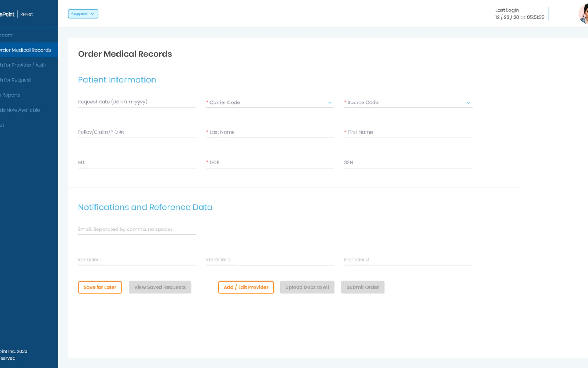Click the Submit Order button
Viewport: 588px width, 368px height.
[363, 287]
